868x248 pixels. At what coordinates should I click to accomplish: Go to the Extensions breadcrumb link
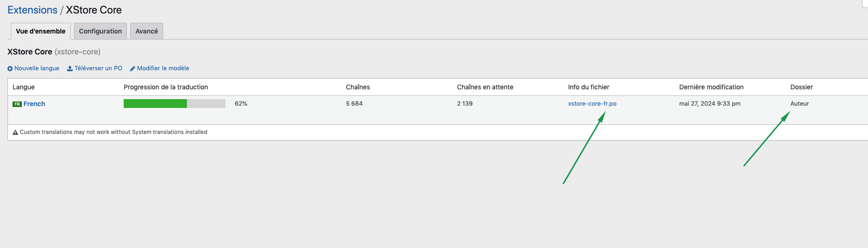[x=33, y=10]
